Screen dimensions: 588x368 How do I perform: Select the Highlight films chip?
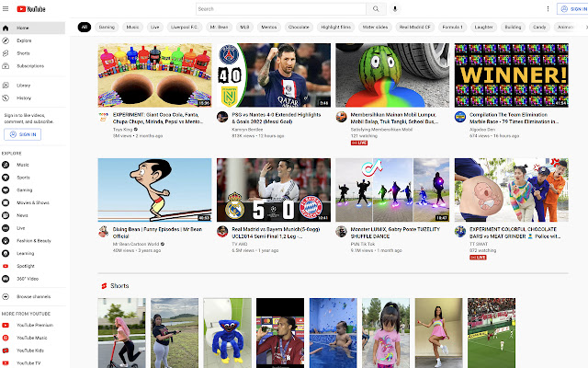point(335,27)
